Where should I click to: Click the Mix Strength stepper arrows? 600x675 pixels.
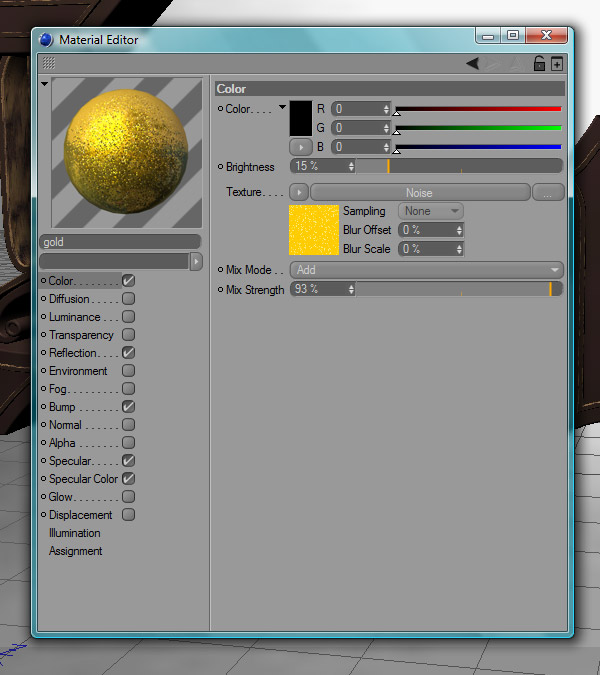[351, 289]
